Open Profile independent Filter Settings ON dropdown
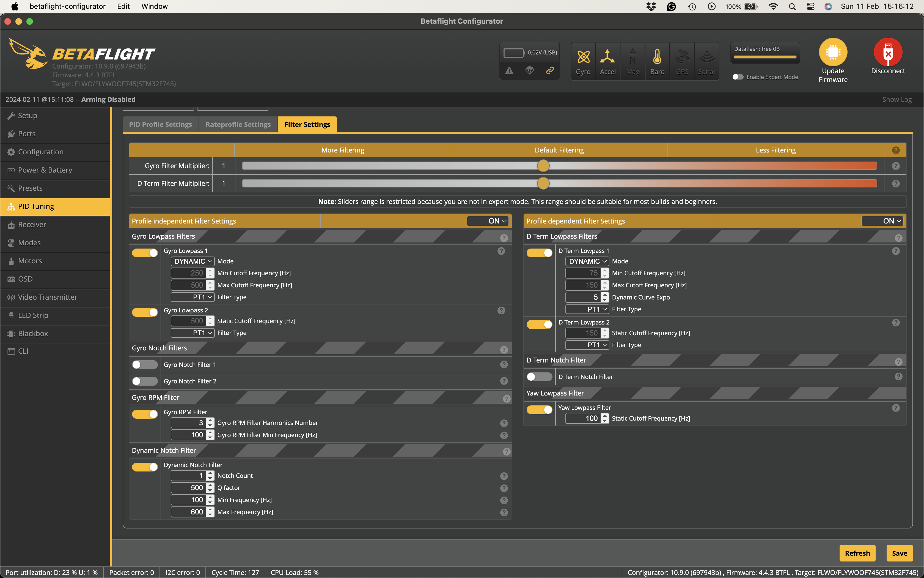The width and height of the screenshot is (924, 578). coord(488,221)
